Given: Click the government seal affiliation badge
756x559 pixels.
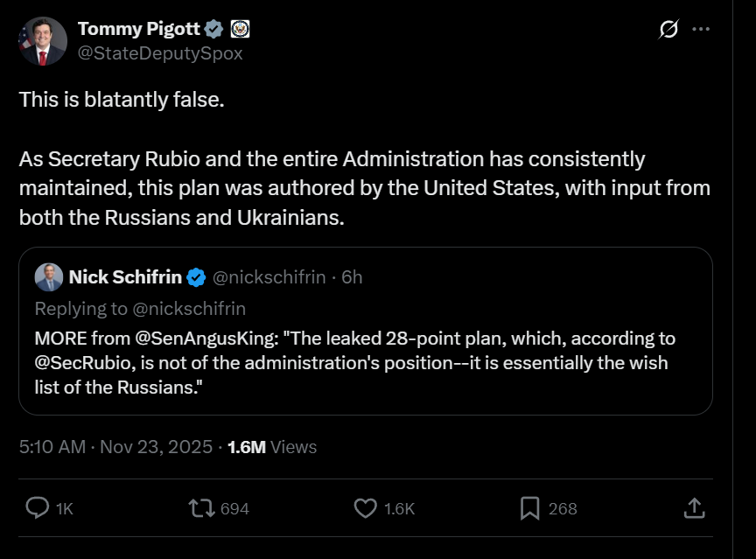Looking at the screenshot, I should tap(240, 29).
